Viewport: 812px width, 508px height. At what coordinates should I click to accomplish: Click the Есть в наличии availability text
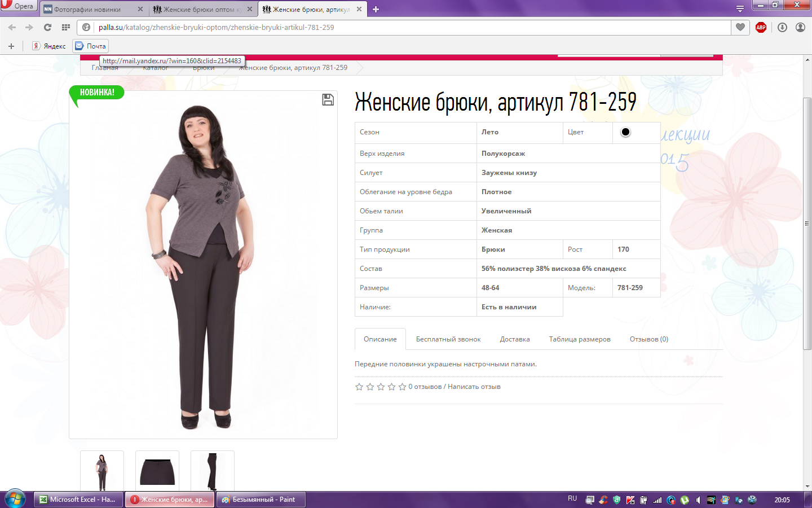[509, 307]
